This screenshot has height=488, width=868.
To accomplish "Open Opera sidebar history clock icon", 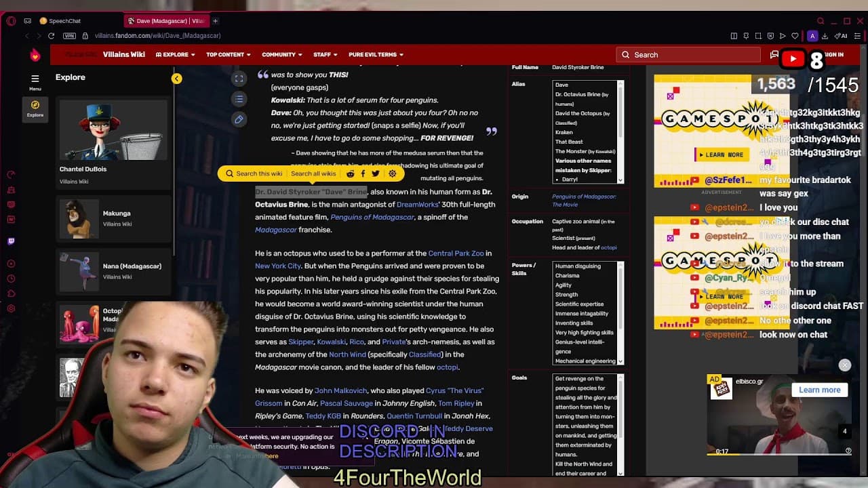I will pos(11,279).
